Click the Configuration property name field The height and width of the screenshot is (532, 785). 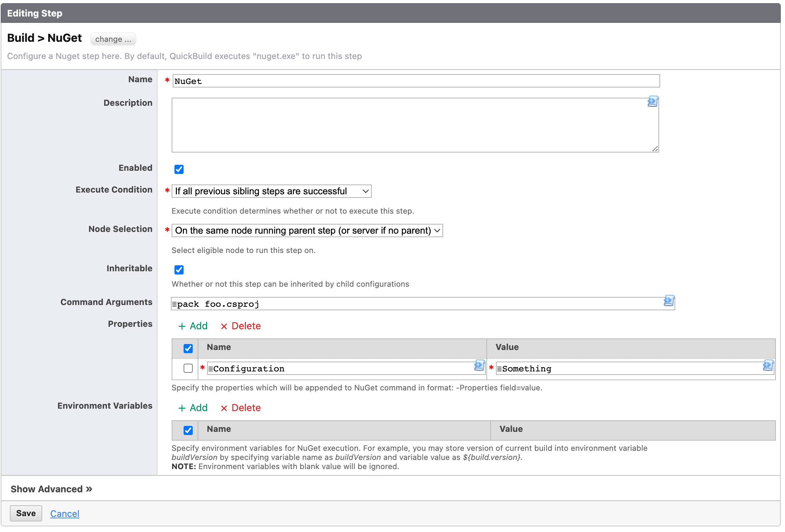pos(346,369)
